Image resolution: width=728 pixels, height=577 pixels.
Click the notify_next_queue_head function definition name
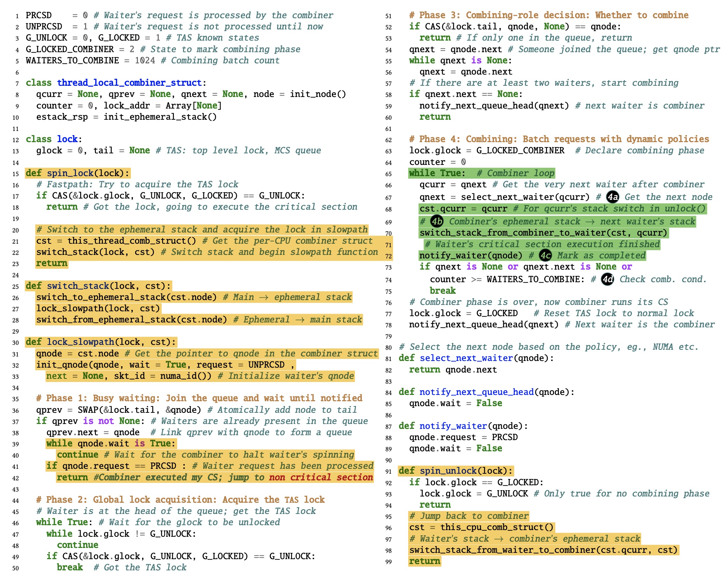pyautogui.click(x=477, y=392)
